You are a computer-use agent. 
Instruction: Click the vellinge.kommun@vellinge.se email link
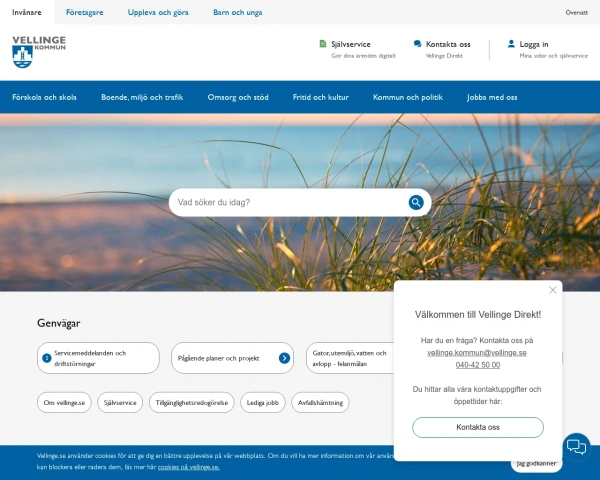[x=477, y=353]
